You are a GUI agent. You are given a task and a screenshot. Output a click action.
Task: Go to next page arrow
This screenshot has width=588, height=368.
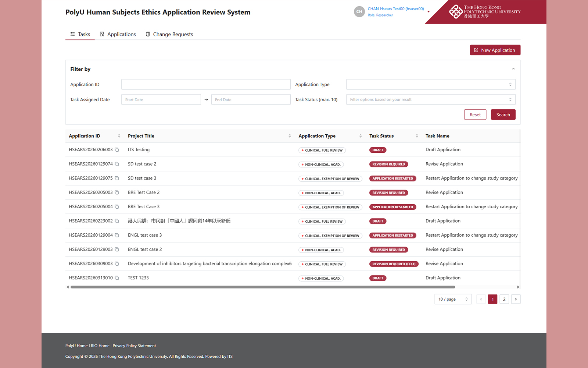coord(516,299)
